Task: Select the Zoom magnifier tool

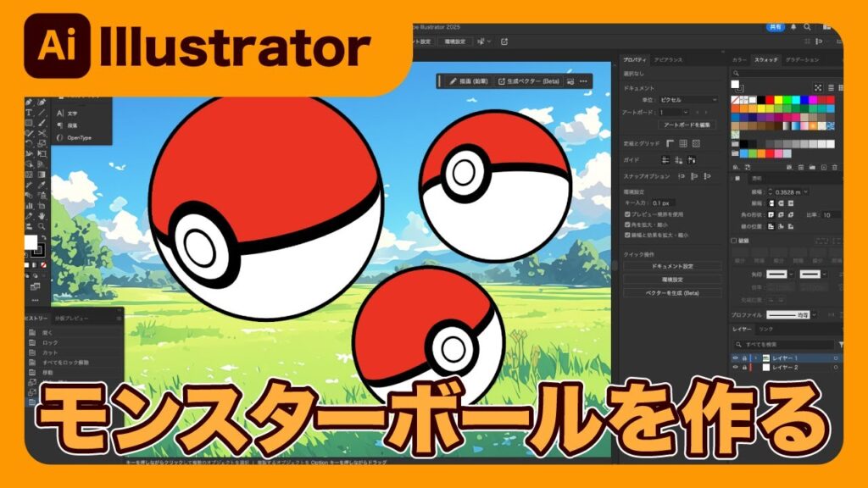Action: [42, 226]
